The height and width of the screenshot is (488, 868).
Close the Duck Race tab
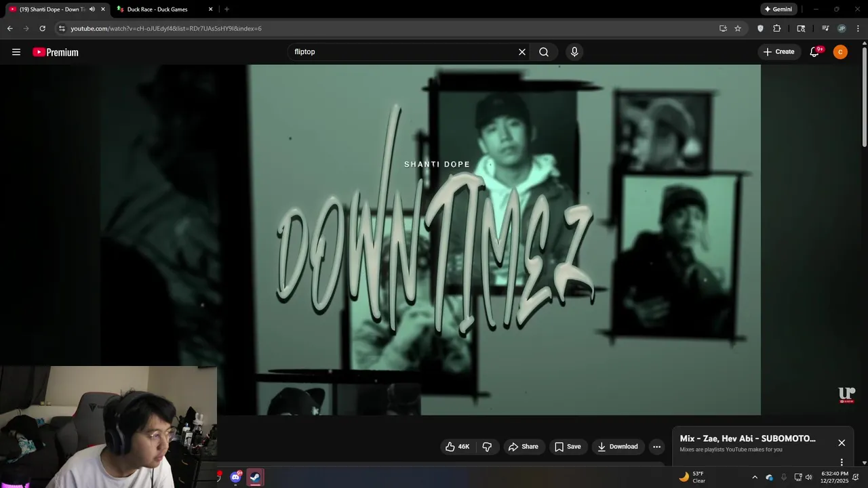(x=210, y=9)
